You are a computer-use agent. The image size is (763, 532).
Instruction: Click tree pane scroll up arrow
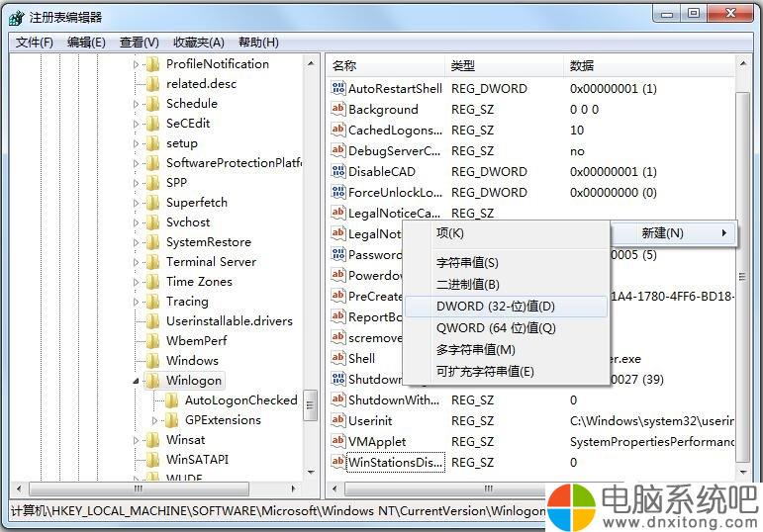click(311, 63)
